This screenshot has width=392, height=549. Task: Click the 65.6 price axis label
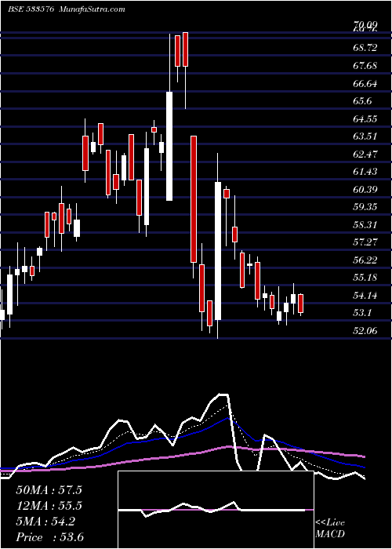point(362,101)
